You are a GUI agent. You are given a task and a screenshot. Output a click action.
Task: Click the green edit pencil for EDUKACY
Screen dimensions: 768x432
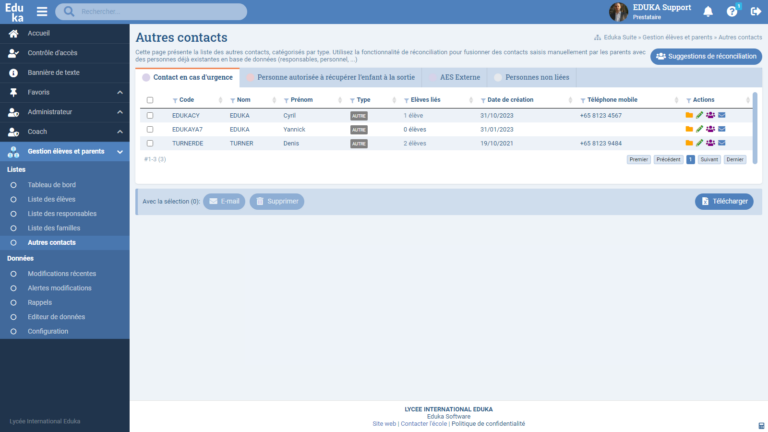point(700,116)
